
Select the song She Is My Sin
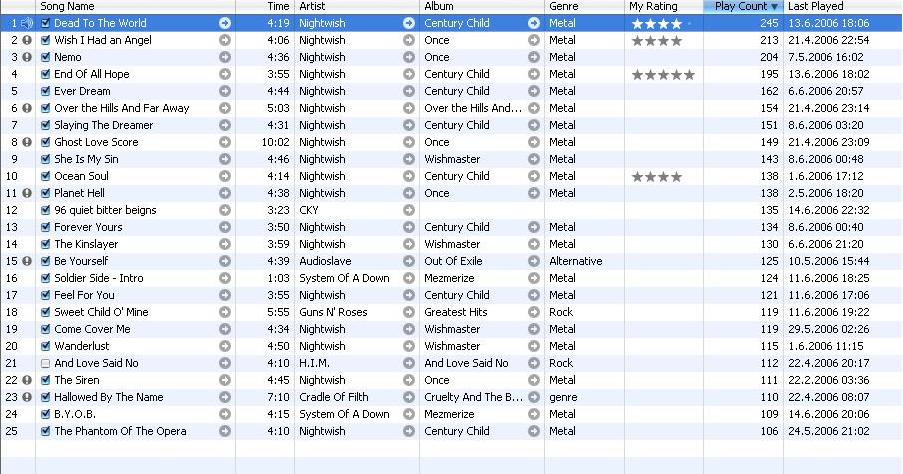[x=86, y=159]
